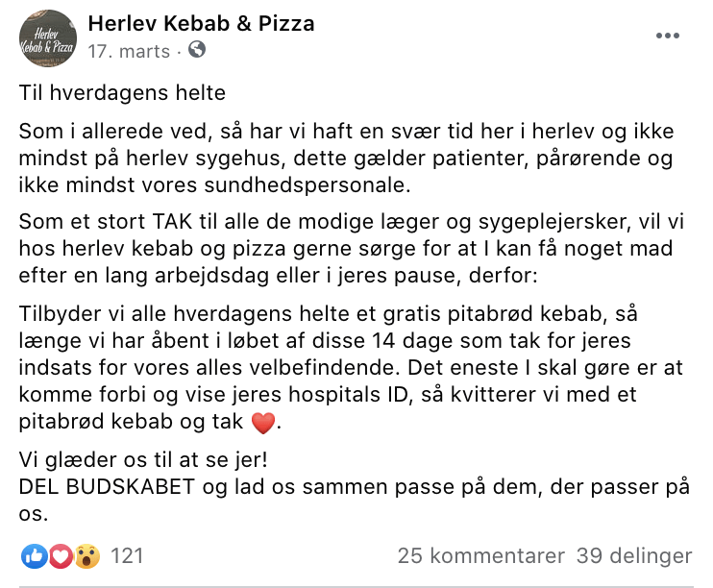713x588 pixels.
Task: Show who reacted via the 121 count
Action: point(127,556)
